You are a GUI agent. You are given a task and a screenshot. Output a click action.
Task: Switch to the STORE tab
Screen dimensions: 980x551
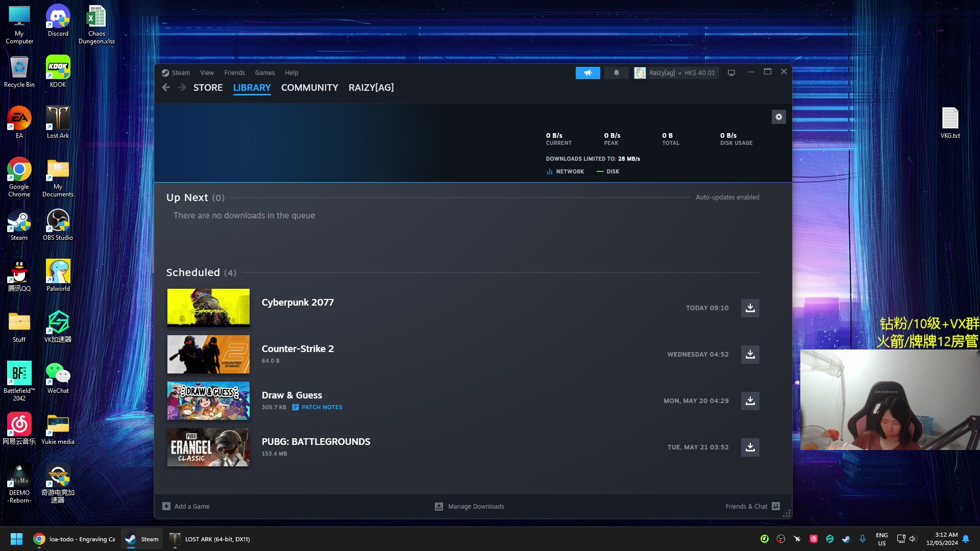[x=208, y=88]
